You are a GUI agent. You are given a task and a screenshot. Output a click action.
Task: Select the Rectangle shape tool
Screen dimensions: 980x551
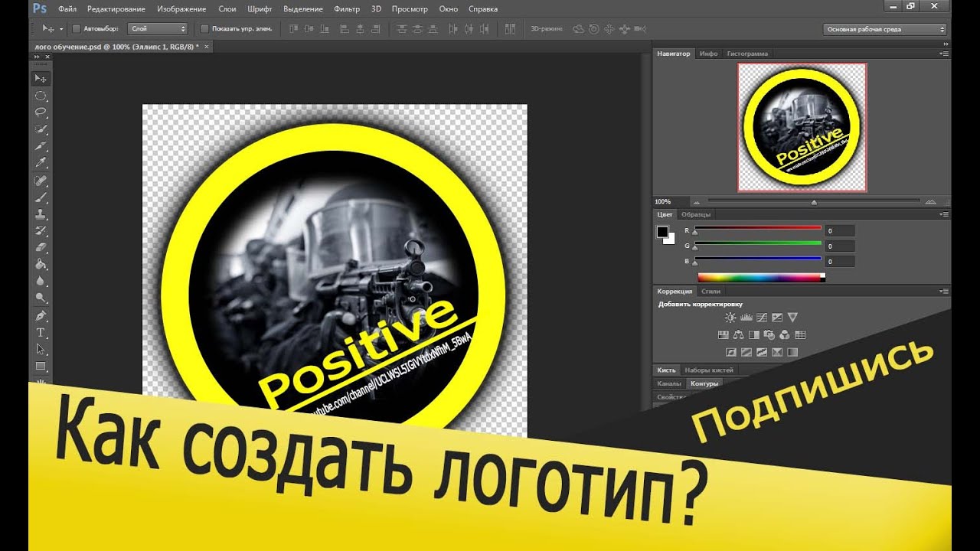(x=41, y=366)
